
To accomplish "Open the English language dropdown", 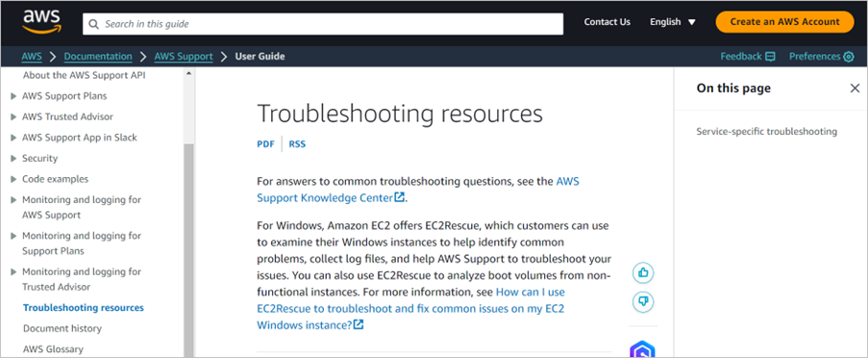I will [x=673, y=22].
